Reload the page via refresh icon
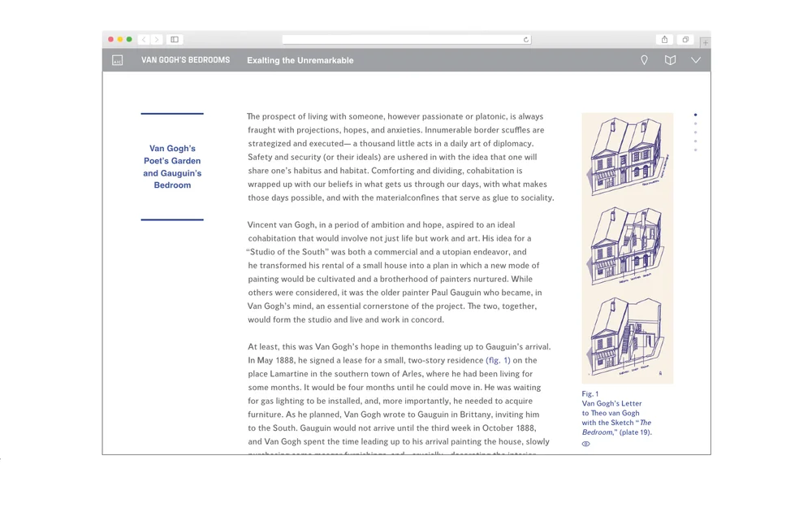The width and height of the screenshot is (812, 508). click(x=525, y=39)
